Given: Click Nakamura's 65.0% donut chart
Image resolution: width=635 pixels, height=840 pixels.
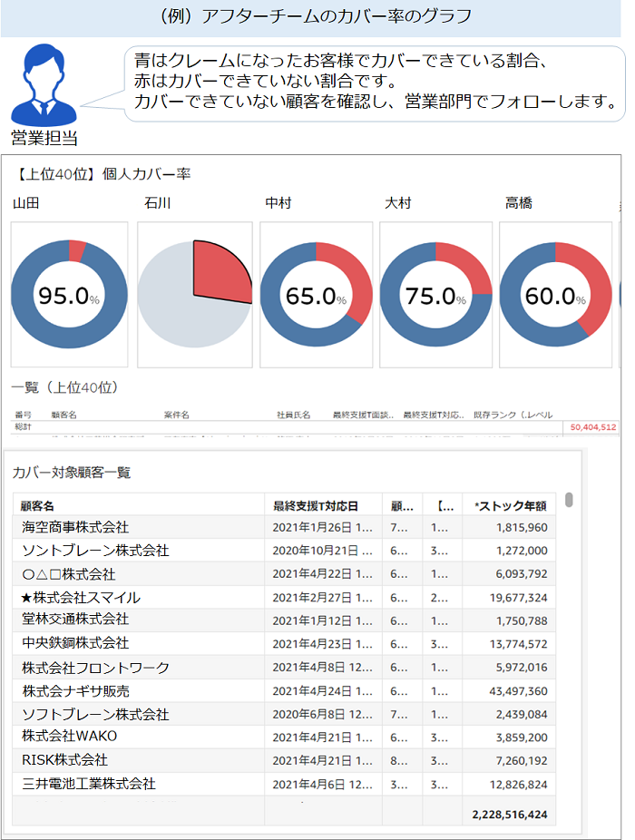Looking at the screenshot, I should 316,295.
